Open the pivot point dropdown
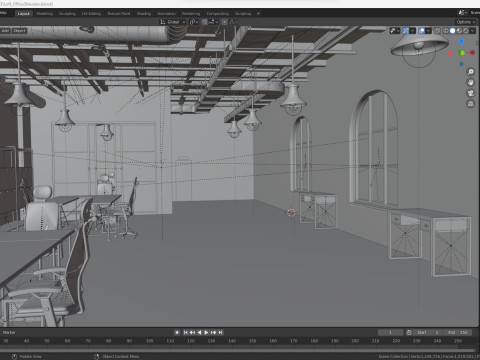The image size is (480, 360). coord(194,22)
